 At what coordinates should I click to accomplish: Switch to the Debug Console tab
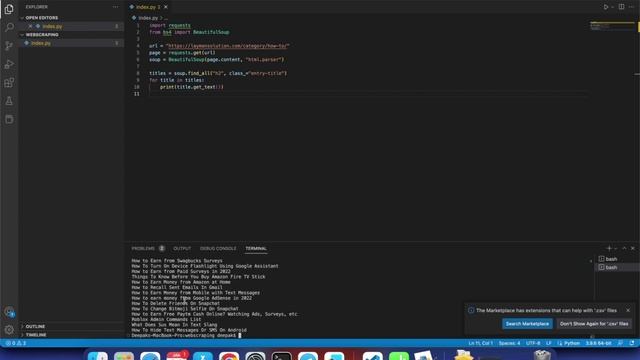point(218,249)
